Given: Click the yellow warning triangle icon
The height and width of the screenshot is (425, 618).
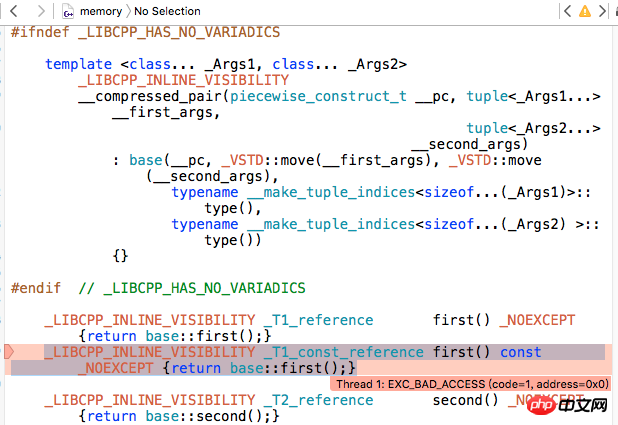Looking at the screenshot, I should tap(584, 11).
